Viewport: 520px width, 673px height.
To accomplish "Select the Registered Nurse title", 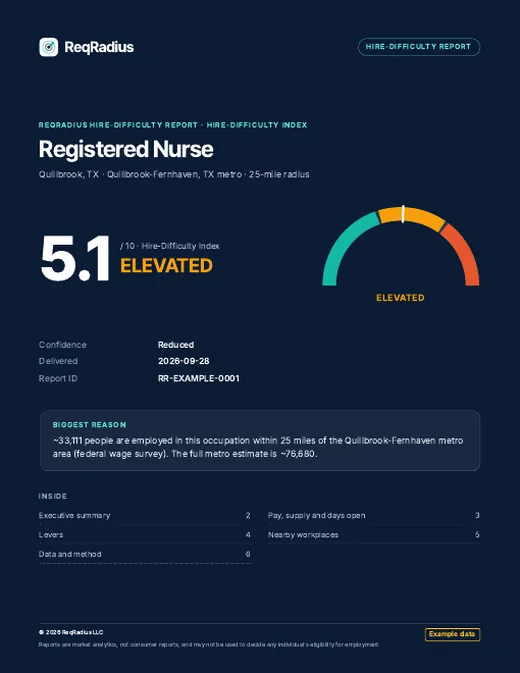I will [x=126, y=149].
